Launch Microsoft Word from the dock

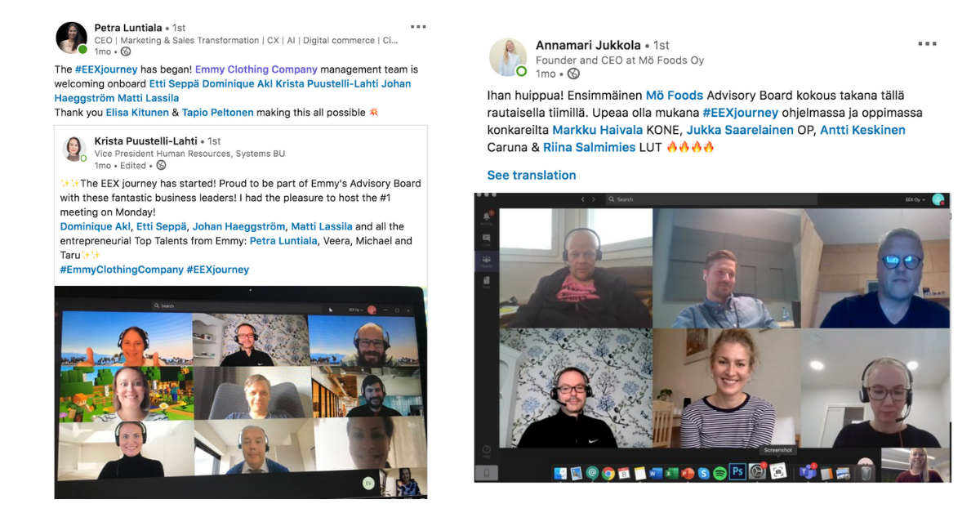[x=655, y=473]
